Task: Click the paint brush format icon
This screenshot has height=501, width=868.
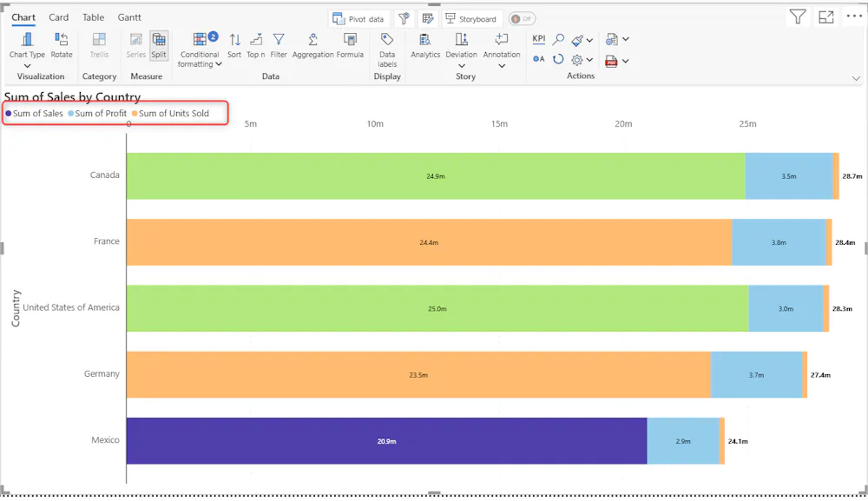Action: (x=577, y=40)
